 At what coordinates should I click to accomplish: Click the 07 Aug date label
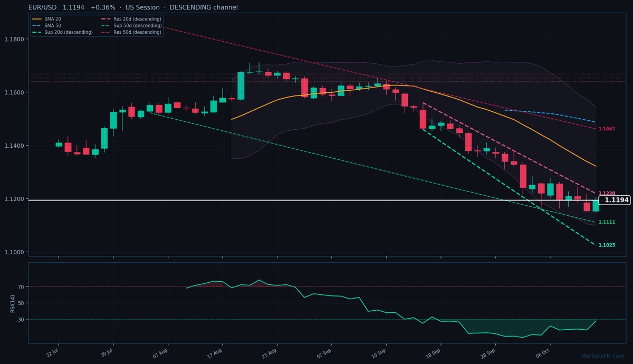click(x=161, y=353)
